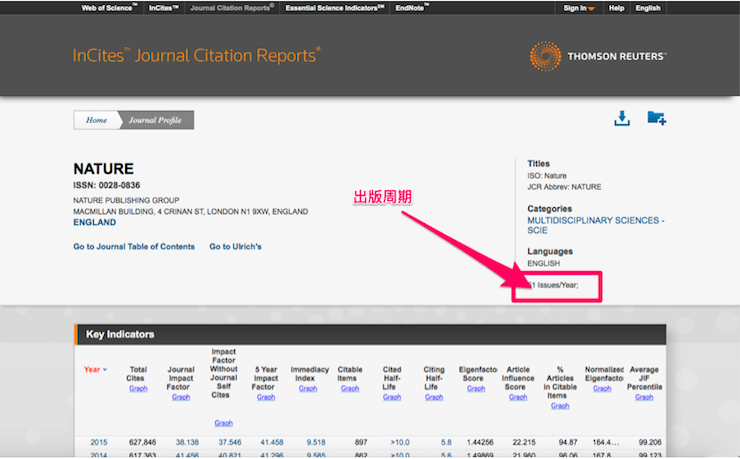Image resolution: width=740 pixels, height=459 pixels.
Task: Open Go to Journal Table of Contents
Action: 134,247
